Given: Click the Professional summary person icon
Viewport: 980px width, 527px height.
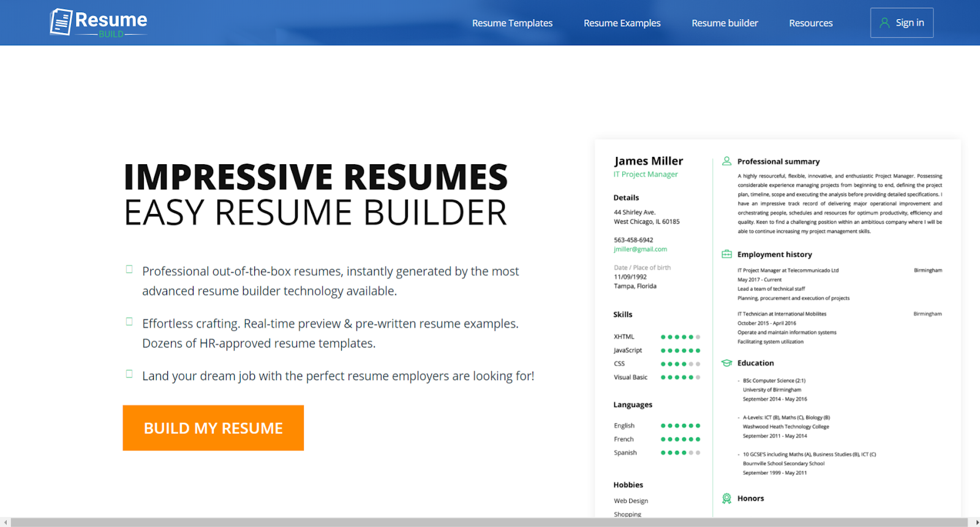Looking at the screenshot, I should (726, 161).
